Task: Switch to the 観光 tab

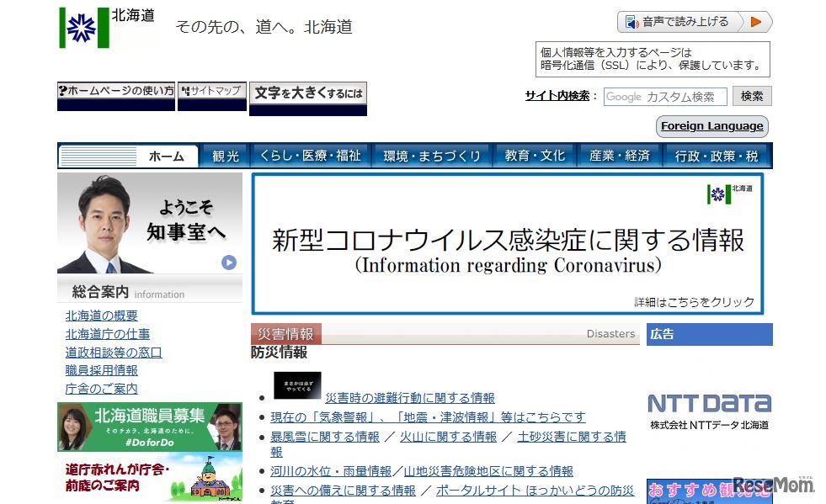Action: (x=224, y=156)
